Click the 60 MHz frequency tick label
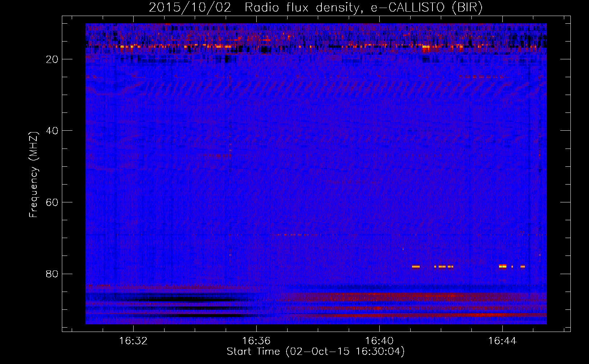Image resolution: width=589 pixels, height=364 pixels. (x=52, y=202)
